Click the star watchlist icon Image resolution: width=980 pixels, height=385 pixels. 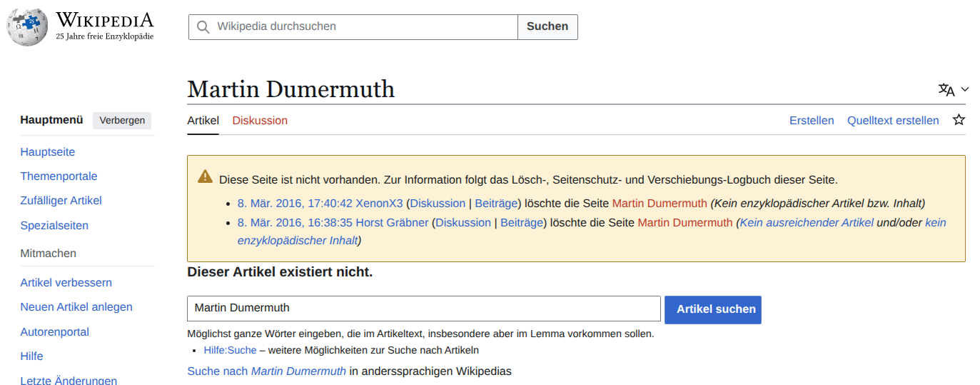(959, 120)
